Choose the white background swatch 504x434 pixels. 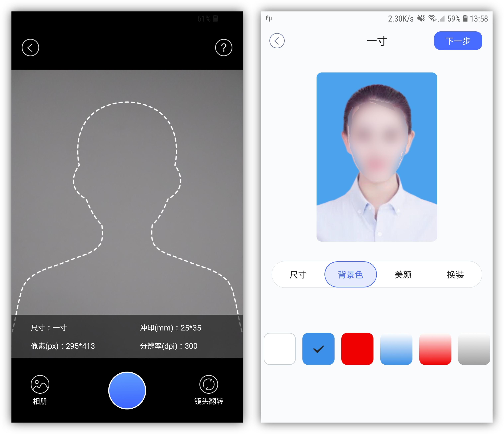coord(279,349)
